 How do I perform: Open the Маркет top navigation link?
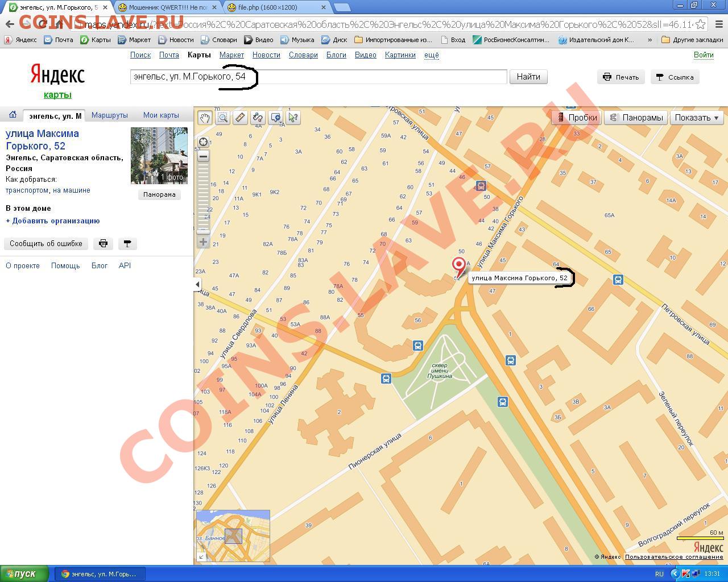(x=231, y=55)
